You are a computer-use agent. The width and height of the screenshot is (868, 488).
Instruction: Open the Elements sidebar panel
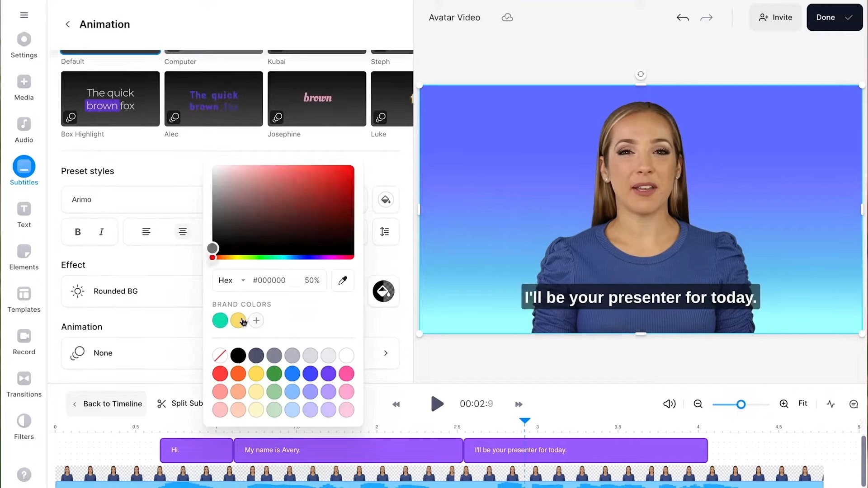coord(24,257)
